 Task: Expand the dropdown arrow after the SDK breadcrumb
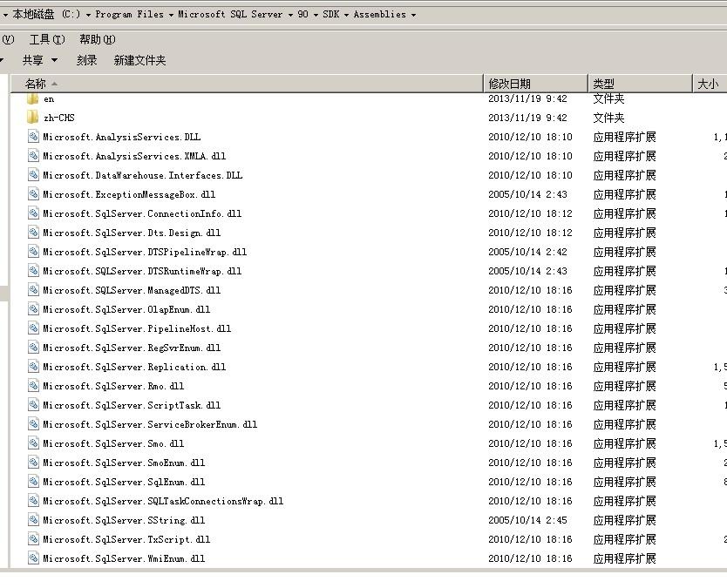(x=346, y=15)
